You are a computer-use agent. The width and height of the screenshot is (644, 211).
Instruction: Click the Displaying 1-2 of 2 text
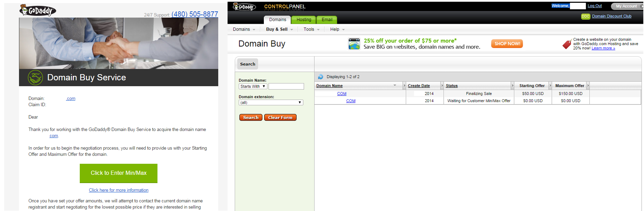coord(343,77)
